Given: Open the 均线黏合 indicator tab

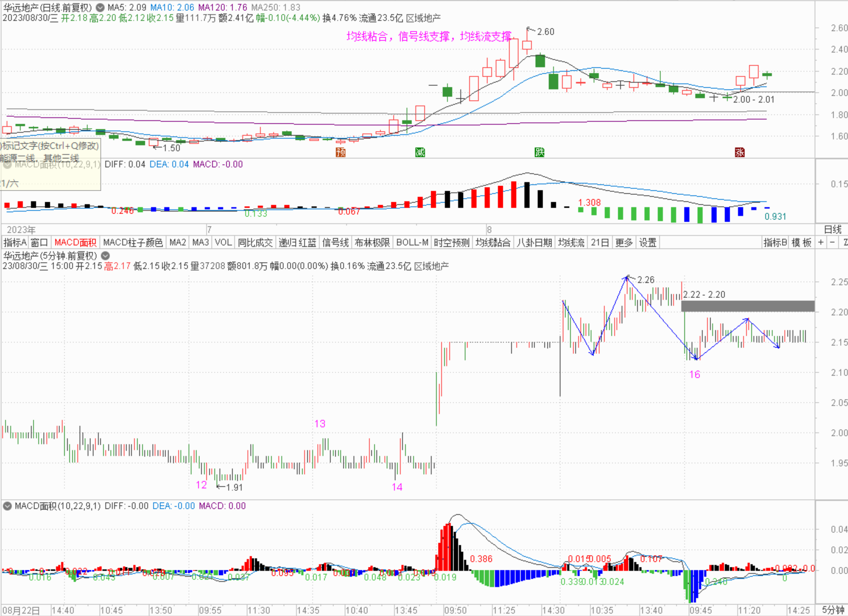Looking at the screenshot, I should [x=493, y=242].
